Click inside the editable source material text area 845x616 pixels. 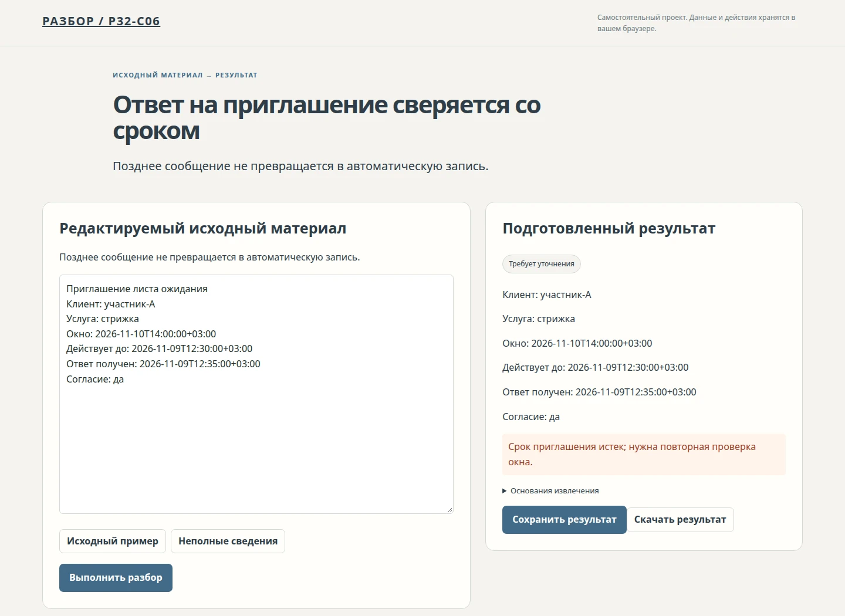pyautogui.click(x=256, y=394)
